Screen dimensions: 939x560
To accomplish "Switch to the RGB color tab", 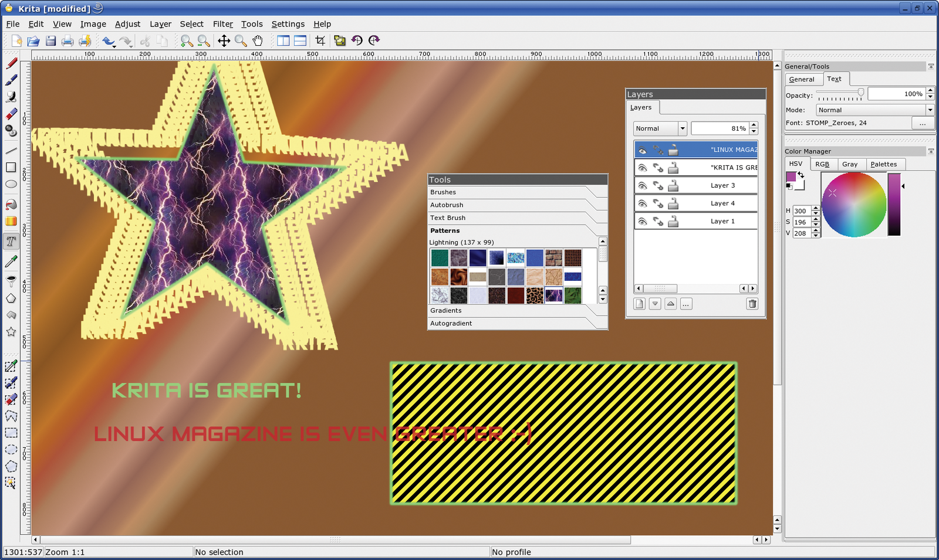I will (822, 164).
